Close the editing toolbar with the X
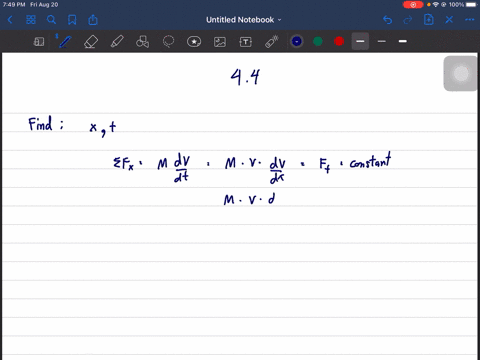Image resolution: width=480 pixels, height=360 pixels. point(449,20)
